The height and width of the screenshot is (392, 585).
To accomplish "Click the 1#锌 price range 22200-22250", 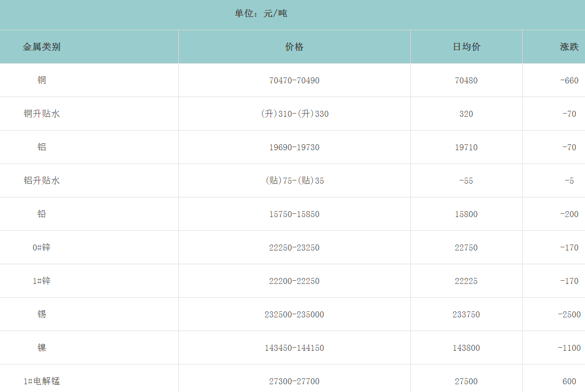I will point(294,281).
